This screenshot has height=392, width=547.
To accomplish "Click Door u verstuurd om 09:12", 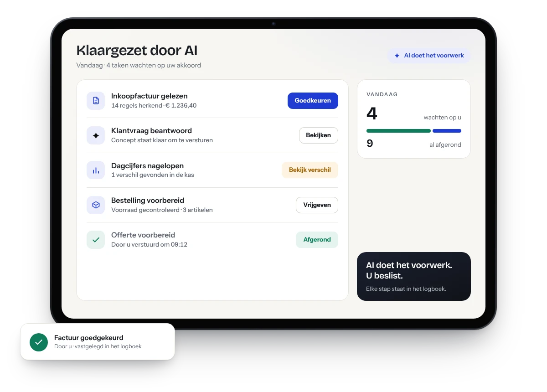I will coord(149,244).
